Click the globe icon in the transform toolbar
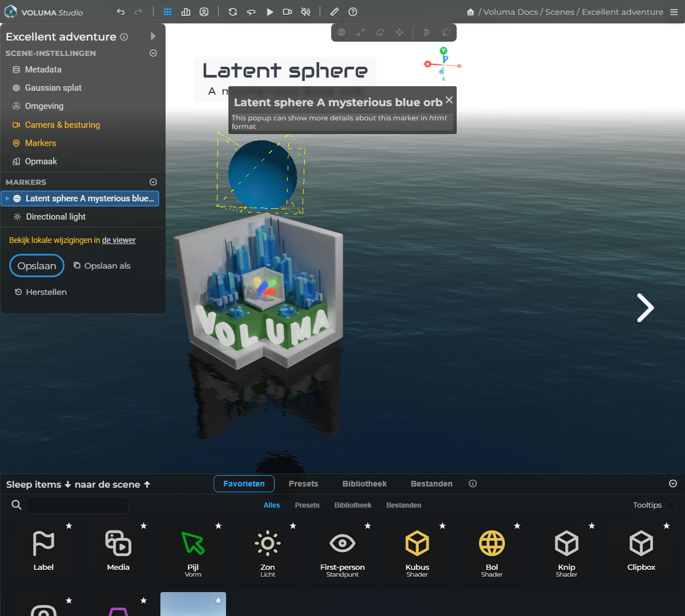This screenshot has height=616, width=685. pos(341,33)
